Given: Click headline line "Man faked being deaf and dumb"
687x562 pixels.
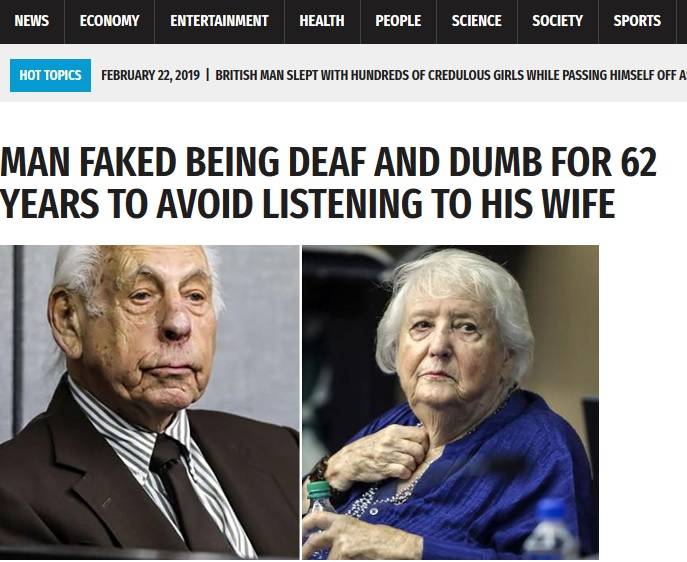Looking at the screenshot, I should tap(329, 162).
